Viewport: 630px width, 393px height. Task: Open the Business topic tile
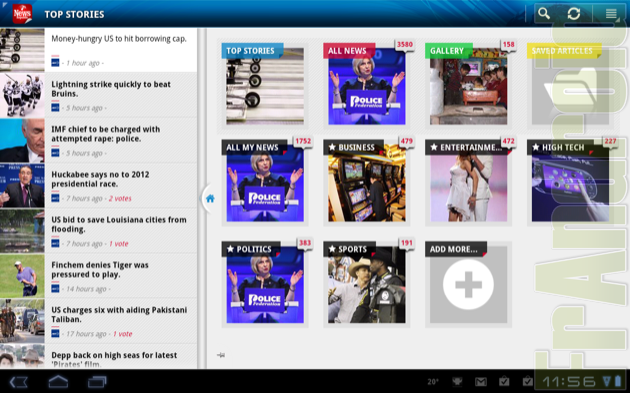pos(366,183)
